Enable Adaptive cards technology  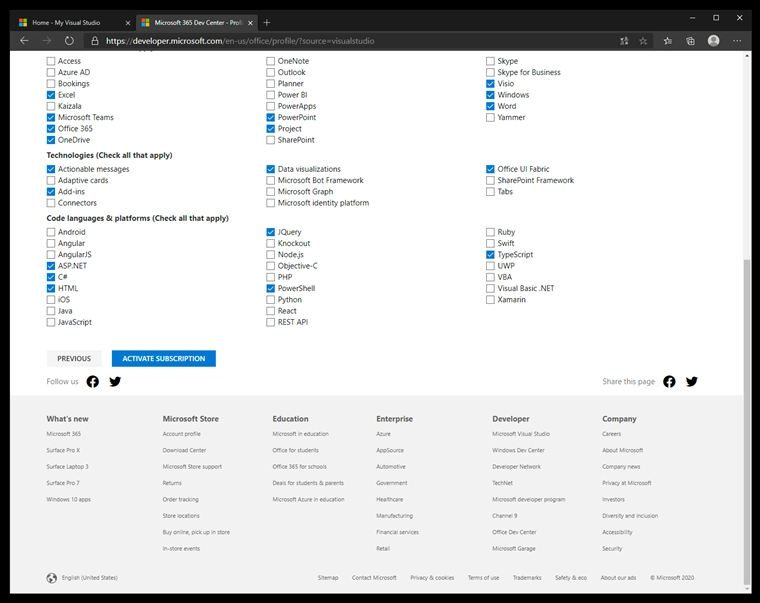[51, 180]
